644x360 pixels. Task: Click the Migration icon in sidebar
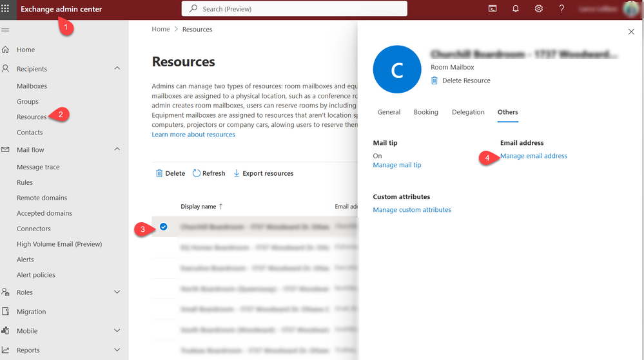5,311
